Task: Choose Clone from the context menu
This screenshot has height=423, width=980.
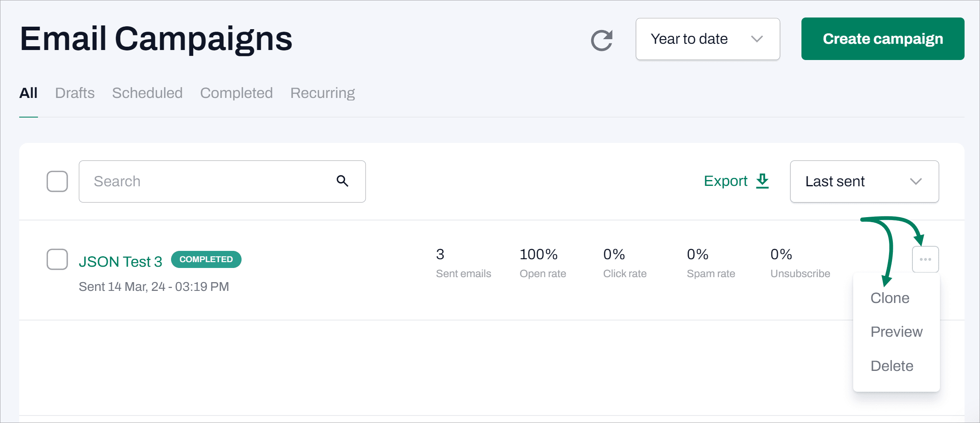Action: 889,298
